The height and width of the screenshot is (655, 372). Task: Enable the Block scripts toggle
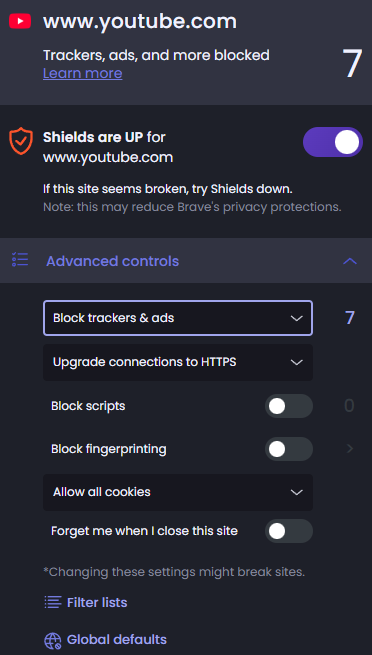(x=288, y=406)
